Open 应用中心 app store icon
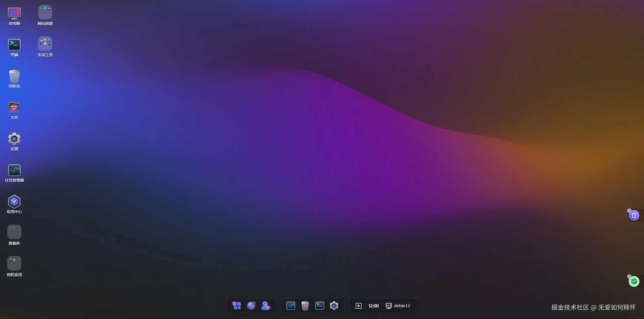 tap(14, 202)
